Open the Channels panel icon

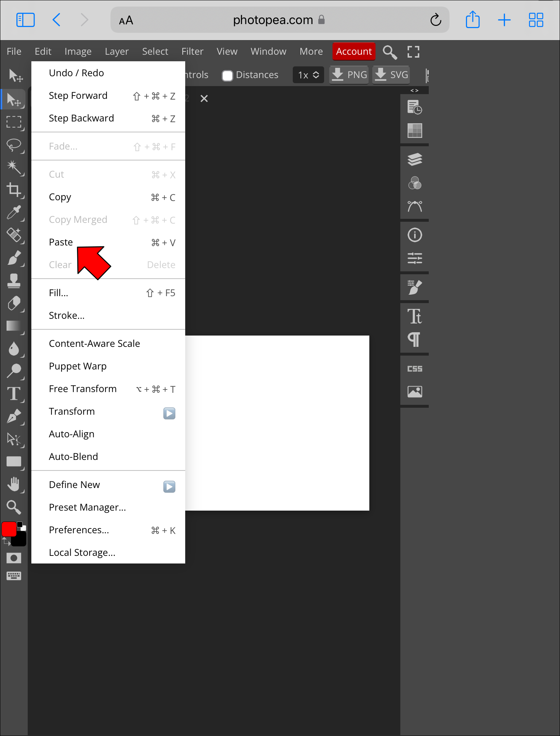pos(415,183)
